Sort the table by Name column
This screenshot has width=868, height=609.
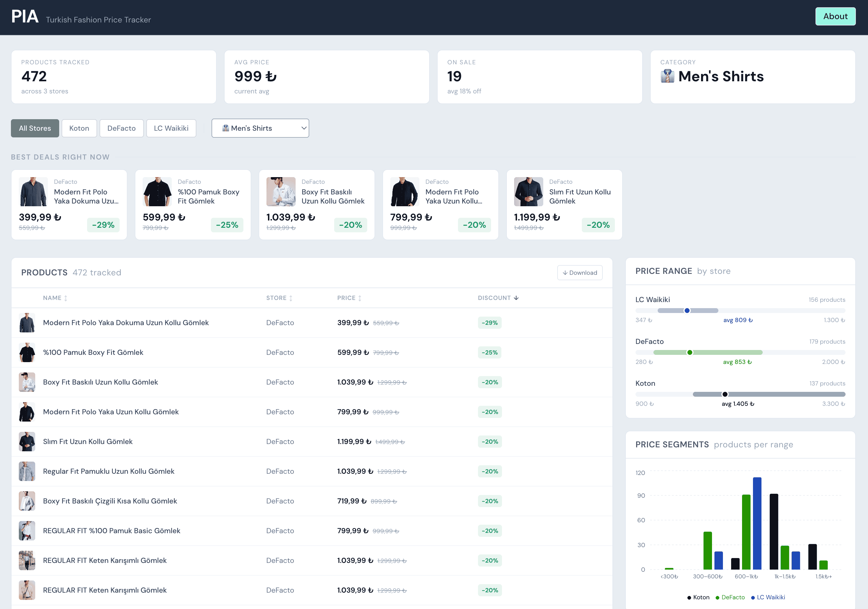pos(55,298)
